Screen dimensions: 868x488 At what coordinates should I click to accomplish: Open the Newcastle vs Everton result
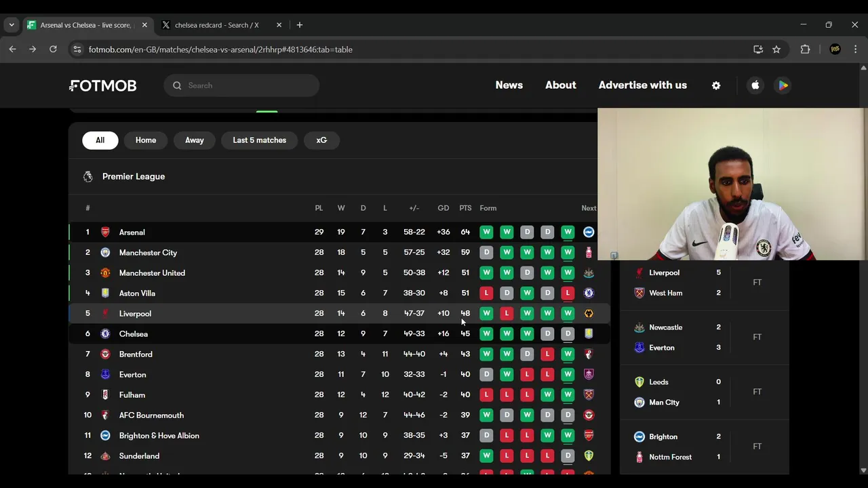pyautogui.click(x=705, y=338)
